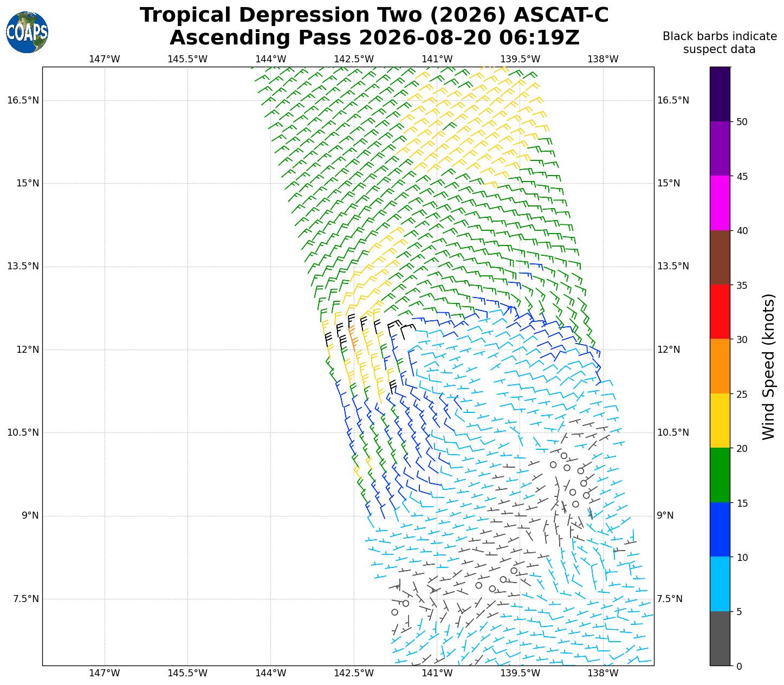
Task: Click the 12°N label on left axis
Action: tap(28, 350)
